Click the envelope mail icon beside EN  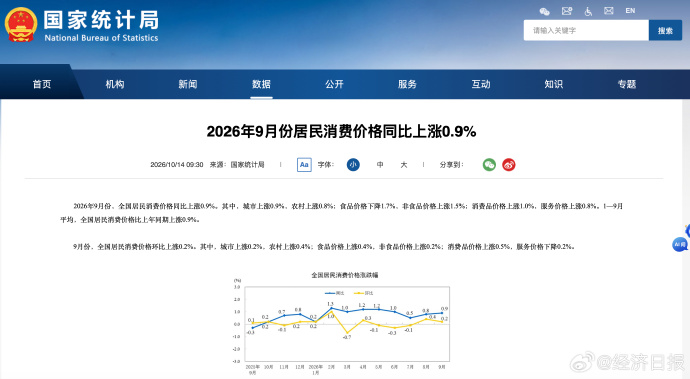point(609,11)
